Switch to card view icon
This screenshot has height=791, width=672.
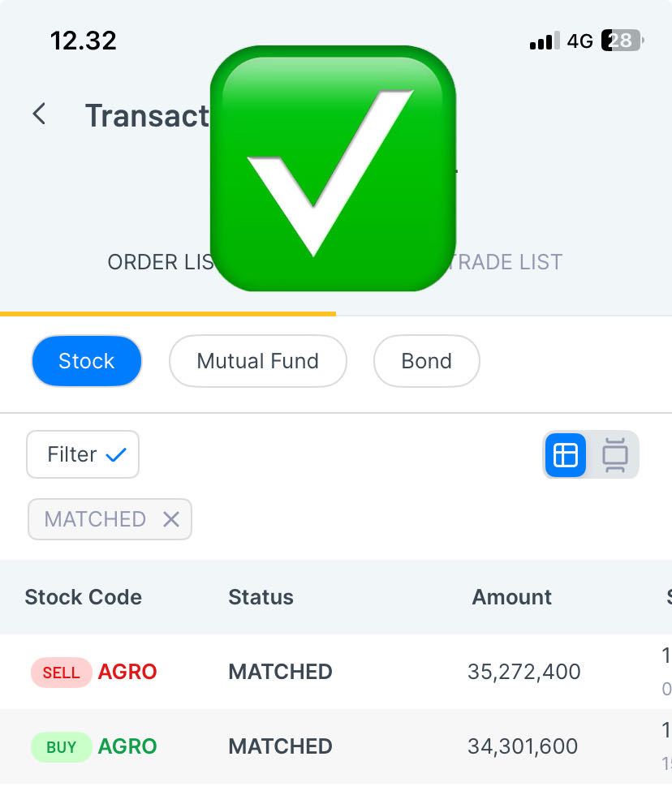[615, 454]
